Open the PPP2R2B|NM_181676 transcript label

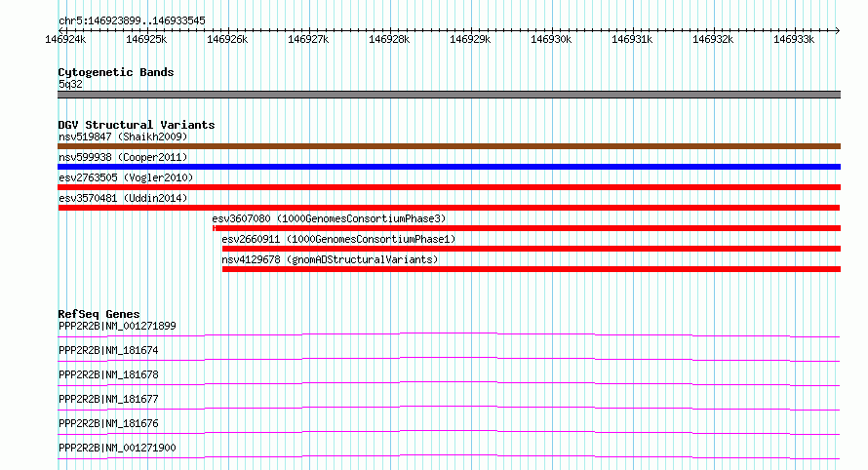point(108,423)
